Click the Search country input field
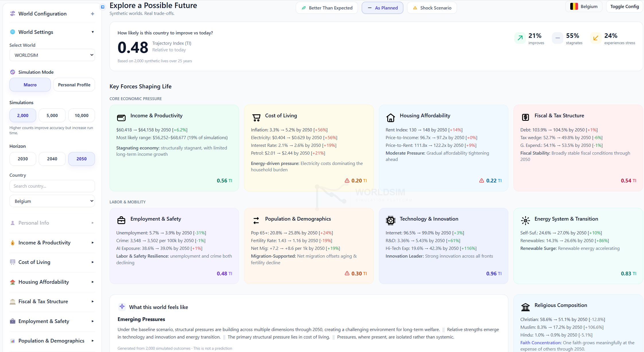The image size is (644, 352). coord(52,186)
